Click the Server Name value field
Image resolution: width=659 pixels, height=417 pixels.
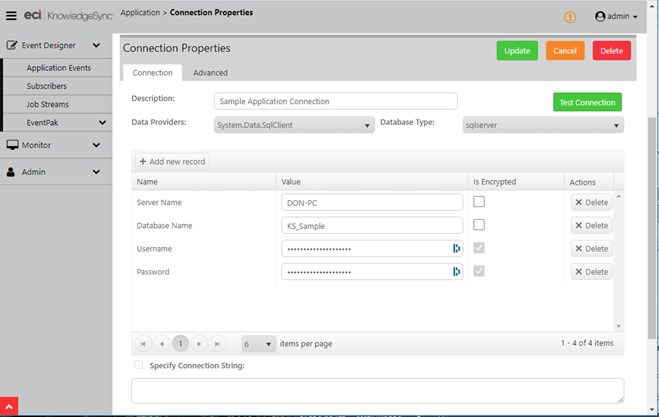tap(372, 203)
